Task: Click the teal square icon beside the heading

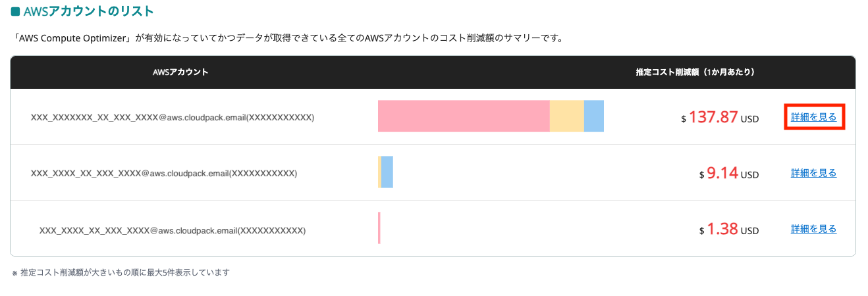Action: (15, 11)
